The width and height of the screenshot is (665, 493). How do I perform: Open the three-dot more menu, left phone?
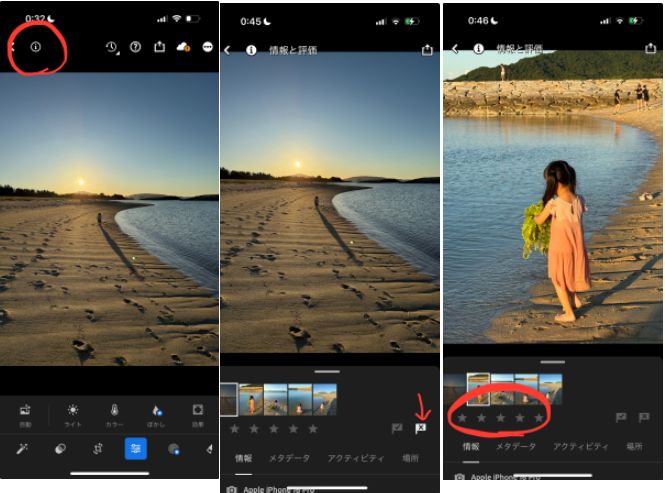pyautogui.click(x=207, y=47)
